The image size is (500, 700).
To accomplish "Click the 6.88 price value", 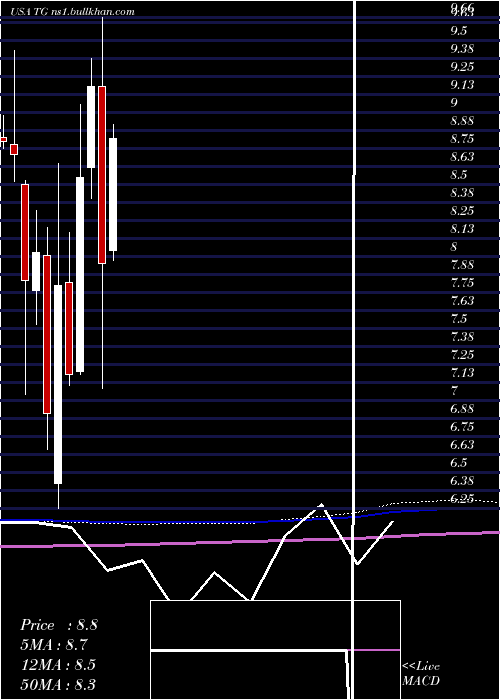I will click(x=462, y=408).
